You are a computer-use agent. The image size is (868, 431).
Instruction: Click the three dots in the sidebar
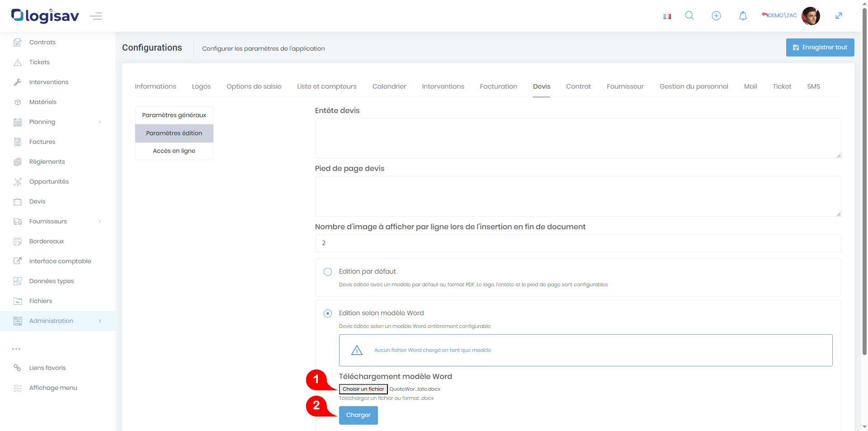[16, 349]
